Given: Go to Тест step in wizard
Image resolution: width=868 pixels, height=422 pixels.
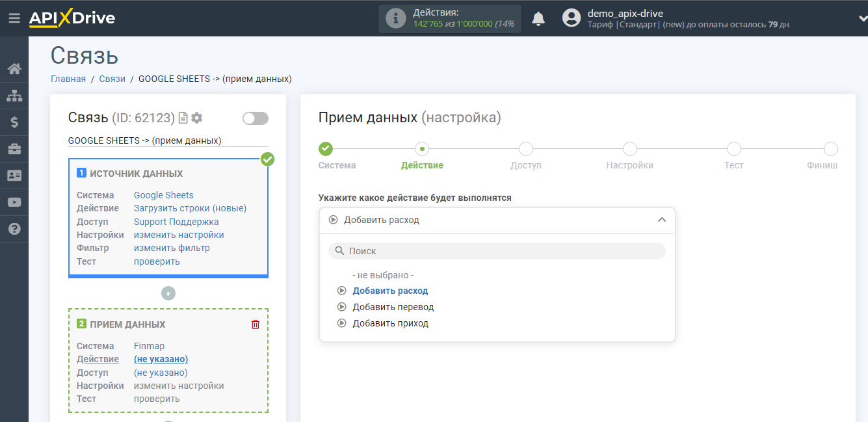Looking at the screenshot, I should (x=734, y=149).
